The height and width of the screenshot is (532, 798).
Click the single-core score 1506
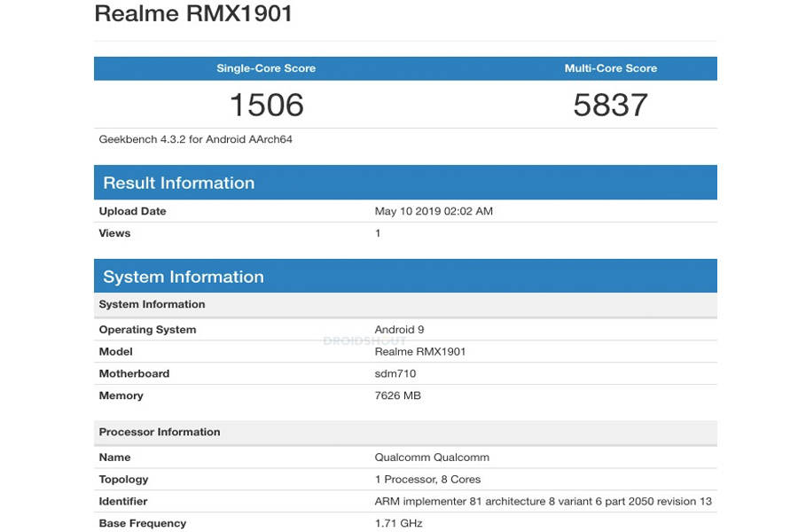[265, 105]
